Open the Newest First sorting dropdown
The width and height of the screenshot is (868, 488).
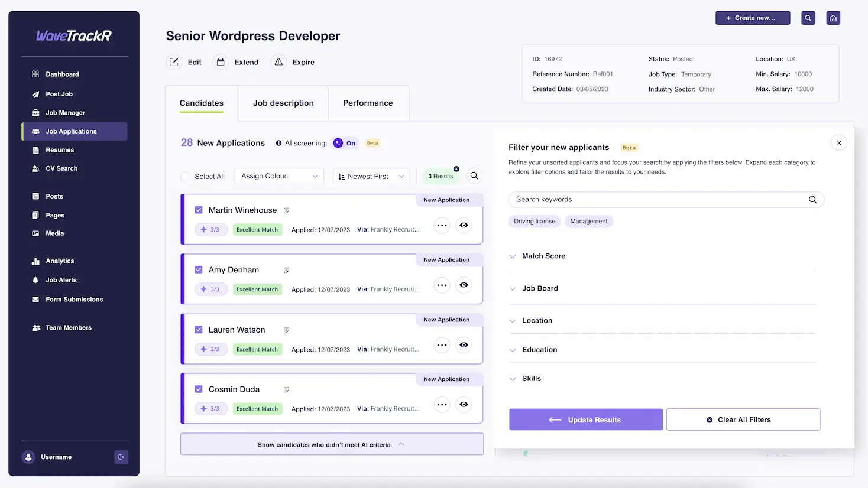[371, 175]
